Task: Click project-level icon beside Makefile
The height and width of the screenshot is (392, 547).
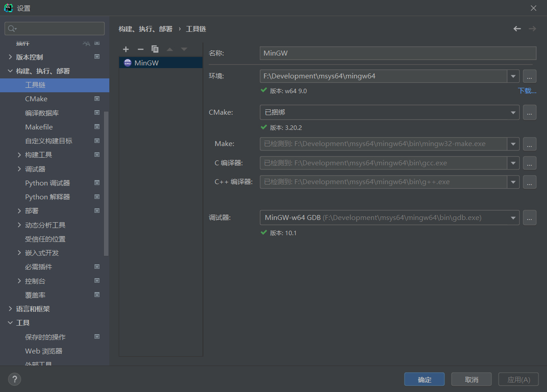Action: point(97,127)
